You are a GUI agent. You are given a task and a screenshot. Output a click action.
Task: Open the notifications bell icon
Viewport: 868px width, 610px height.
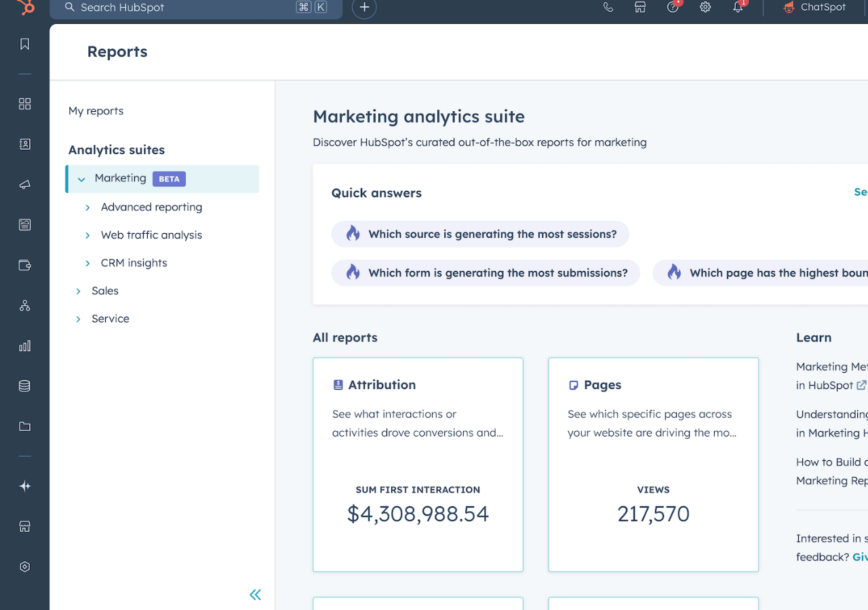point(738,7)
